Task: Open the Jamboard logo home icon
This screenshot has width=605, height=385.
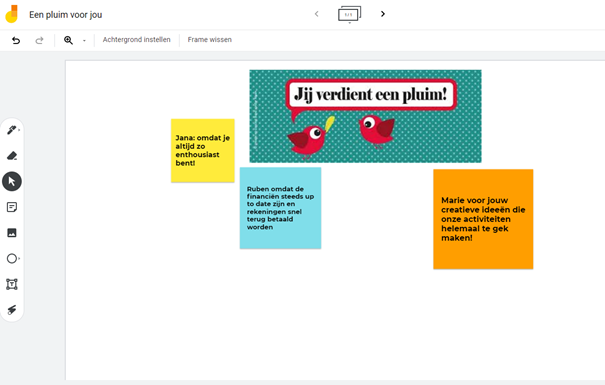Action: click(12, 14)
